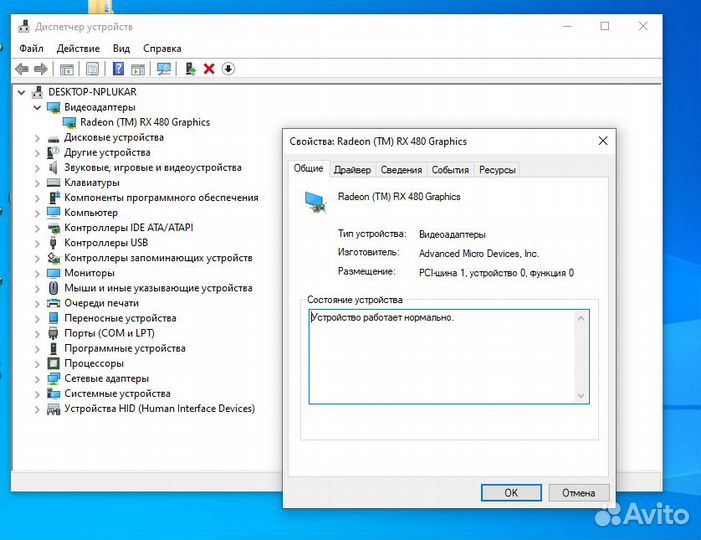Expand Клавиатуры node

[x=37, y=183]
